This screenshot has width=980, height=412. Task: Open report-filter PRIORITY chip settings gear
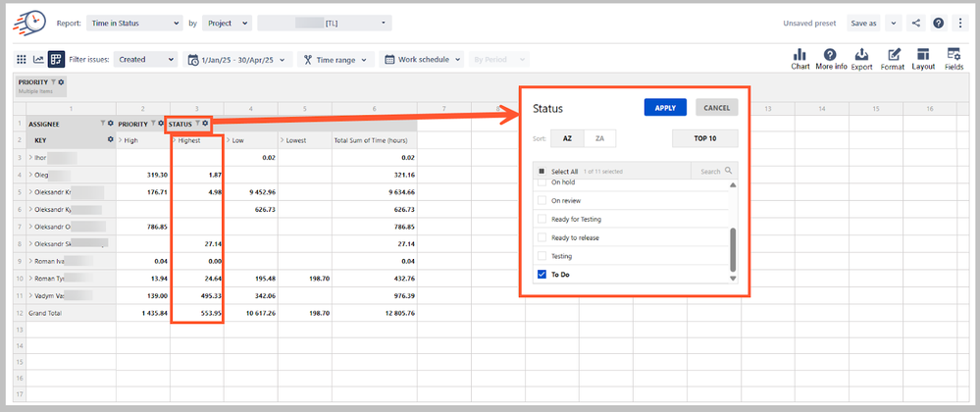61,81
